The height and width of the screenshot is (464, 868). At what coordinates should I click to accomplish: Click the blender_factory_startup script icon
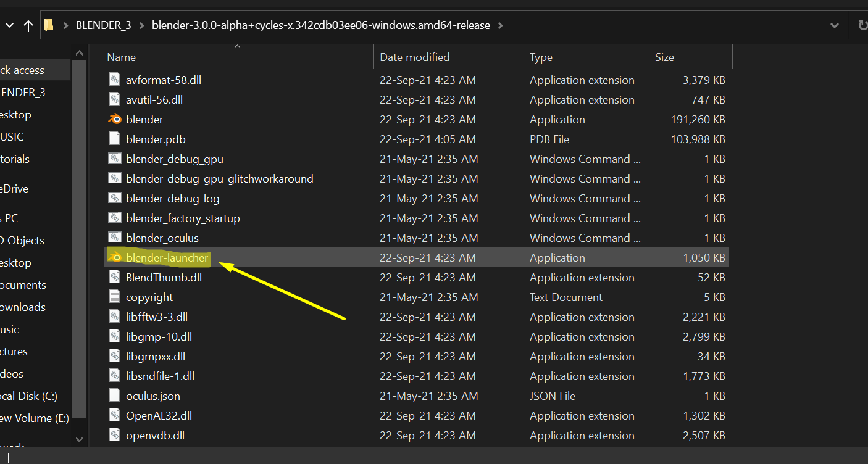point(114,218)
